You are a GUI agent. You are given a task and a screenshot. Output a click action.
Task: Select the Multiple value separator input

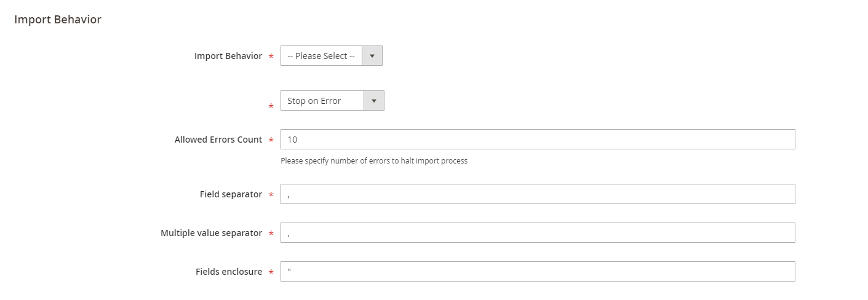pyautogui.click(x=537, y=233)
